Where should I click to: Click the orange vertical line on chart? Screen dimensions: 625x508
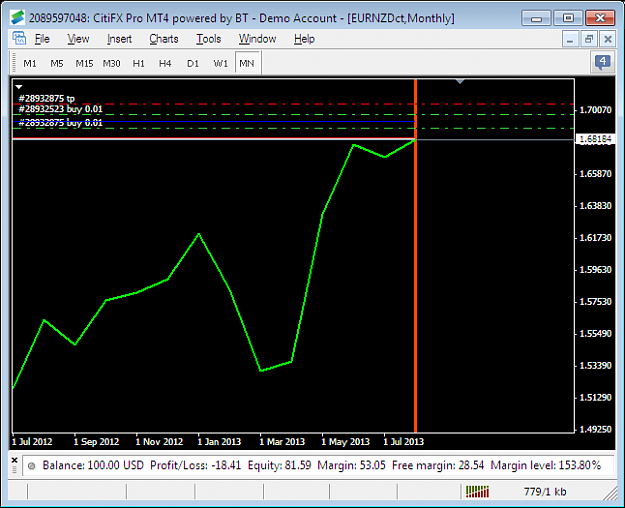(415, 255)
